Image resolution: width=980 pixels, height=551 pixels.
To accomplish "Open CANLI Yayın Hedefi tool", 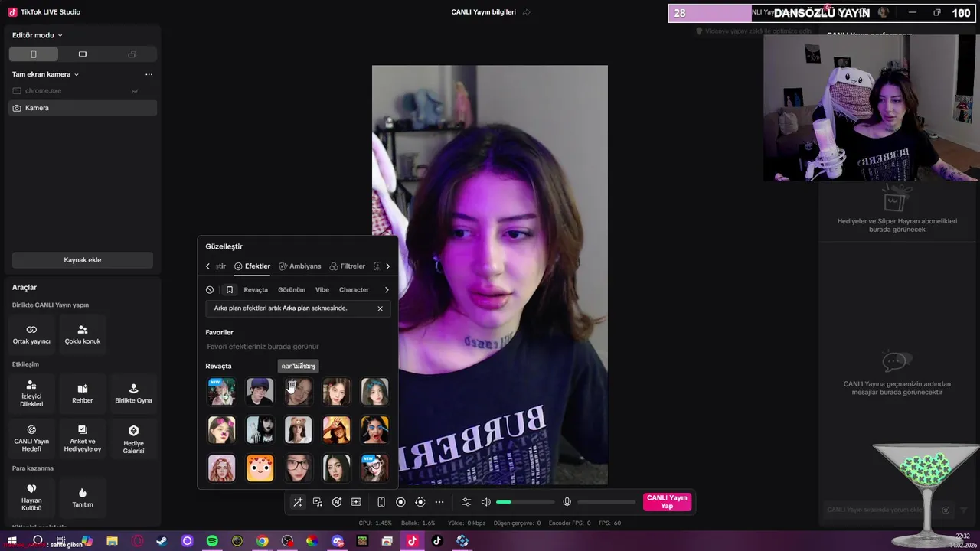I will click(31, 439).
